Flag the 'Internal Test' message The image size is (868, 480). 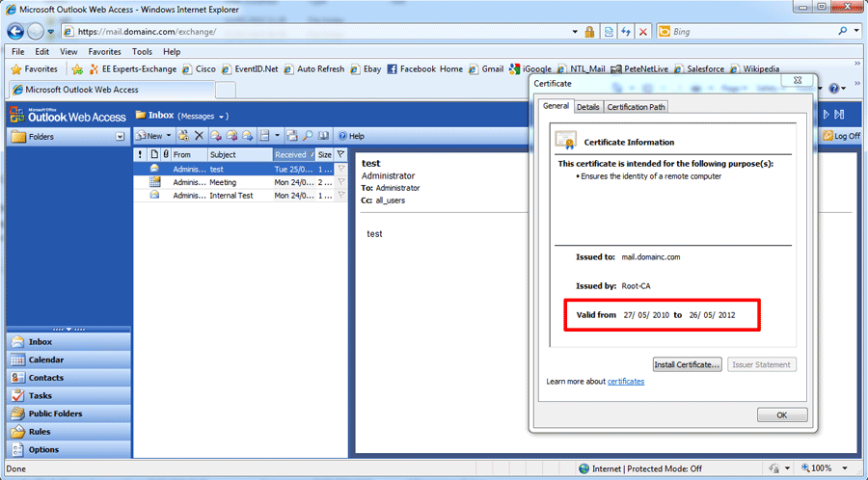[x=341, y=196]
